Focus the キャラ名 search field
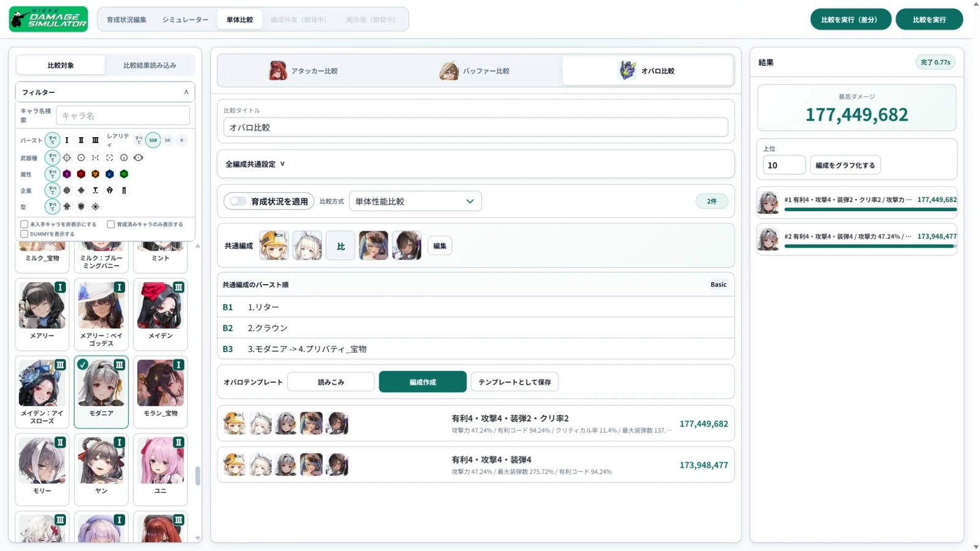This screenshot has width=980, height=551. [x=123, y=115]
